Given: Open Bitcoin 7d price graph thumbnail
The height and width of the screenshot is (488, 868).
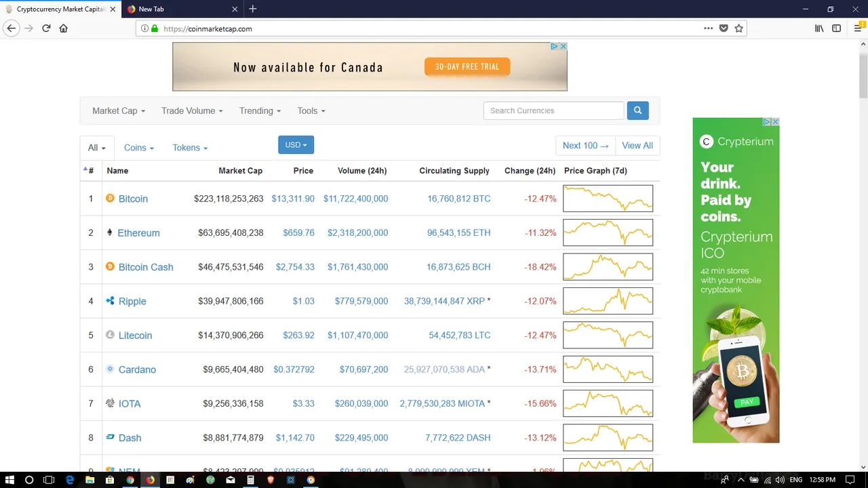Looking at the screenshot, I should (x=608, y=199).
